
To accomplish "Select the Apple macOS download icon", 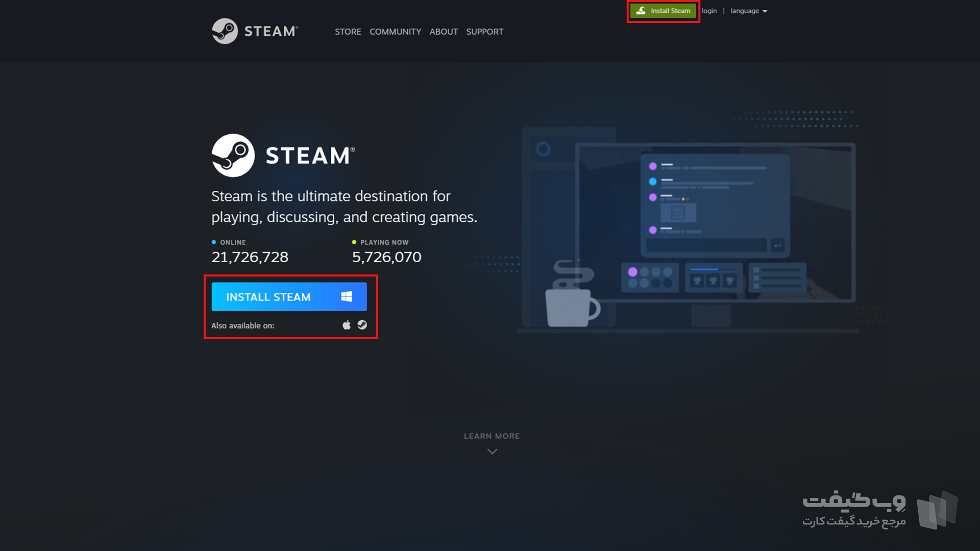I will tap(347, 325).
